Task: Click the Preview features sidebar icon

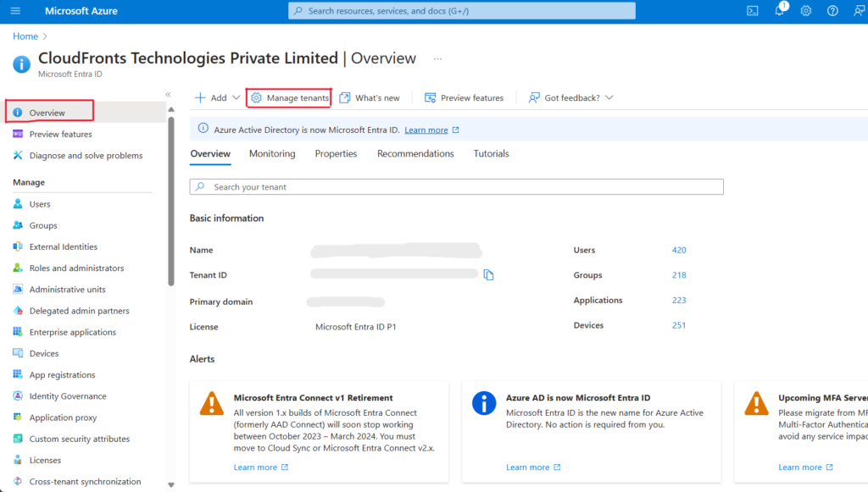Action: click(18, 134)
